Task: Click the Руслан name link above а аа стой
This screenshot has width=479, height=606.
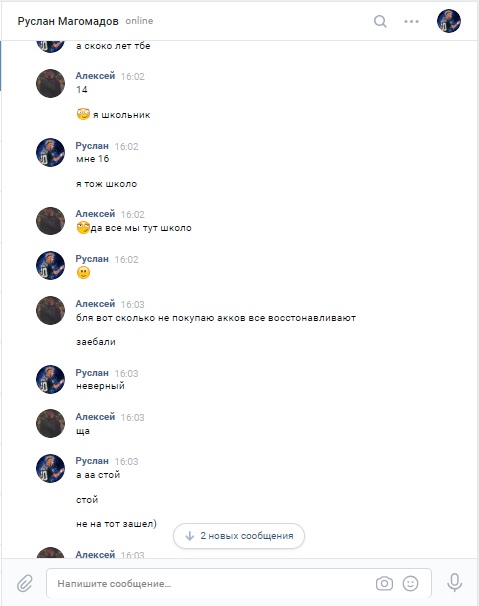Action: pyautogui.click(x=92, y=461)
